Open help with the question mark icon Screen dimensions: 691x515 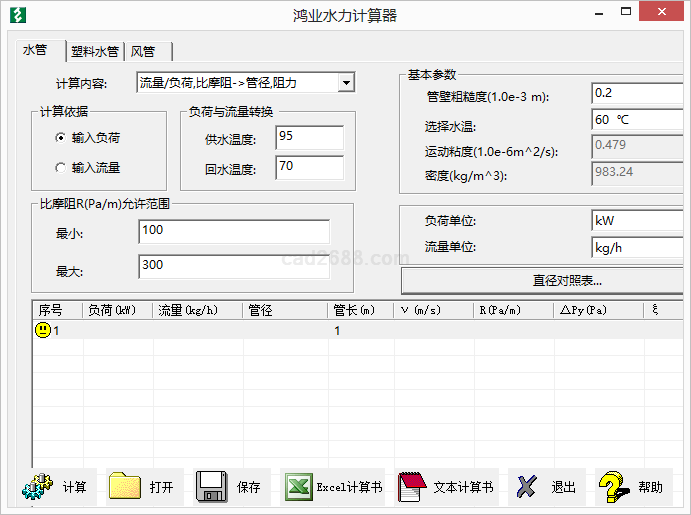click(614, 487)
